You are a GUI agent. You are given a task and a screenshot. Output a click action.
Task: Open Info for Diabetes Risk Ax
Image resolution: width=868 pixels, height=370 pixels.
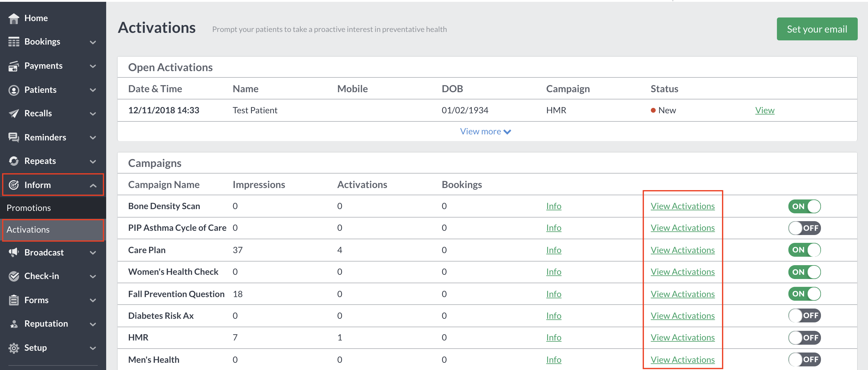coord(554,316)
